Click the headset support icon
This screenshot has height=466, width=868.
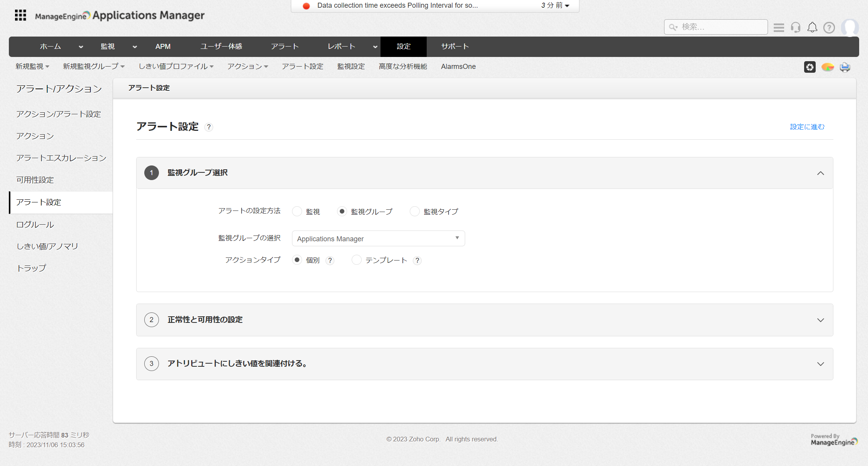pos(795,27)
